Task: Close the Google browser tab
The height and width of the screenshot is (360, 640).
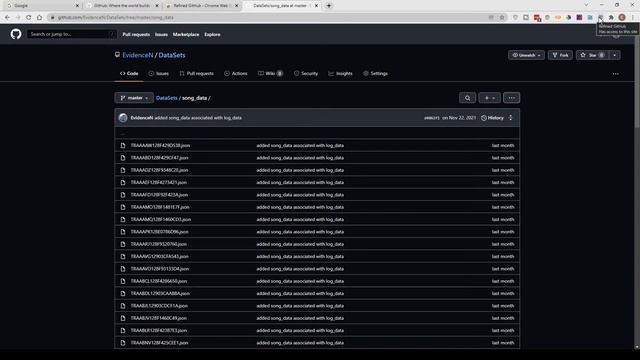Action: point(77,6)
